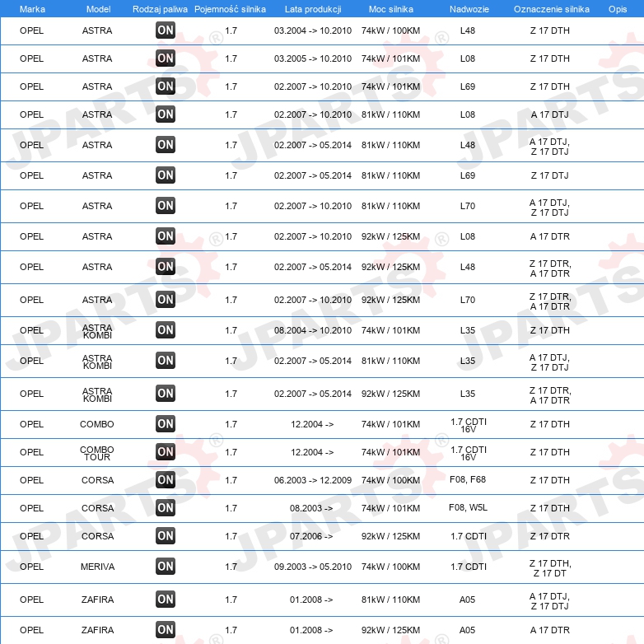This screenshot has height=644, width=644.
Task: Click the date cell '03.2005 -> 10.2010'
Action: (313, 58)
